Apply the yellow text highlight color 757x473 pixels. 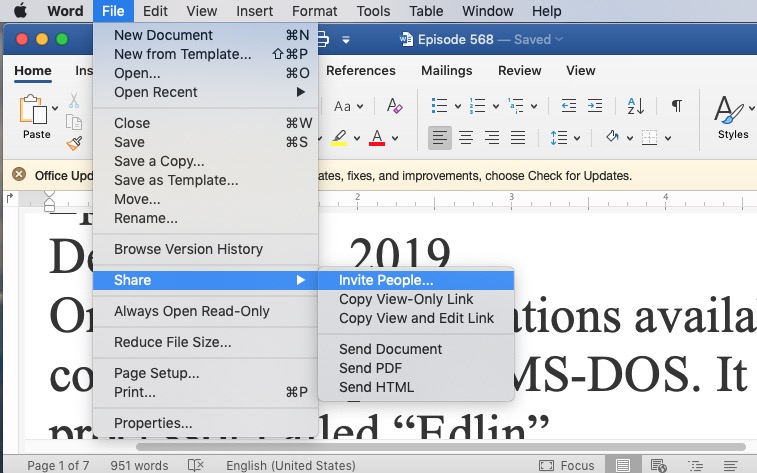(x=339, y=138)
